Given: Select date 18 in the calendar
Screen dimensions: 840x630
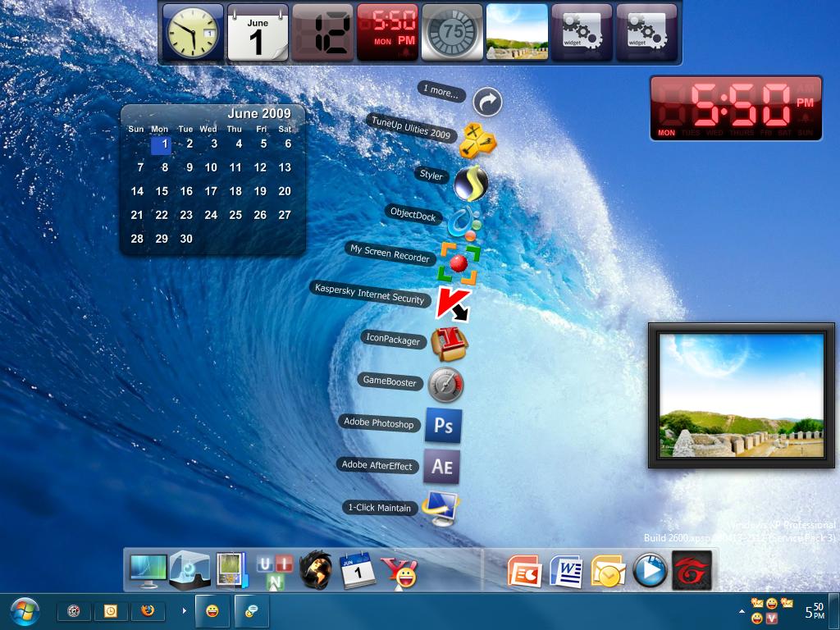Looking at the screenshot, I should point(235,191).
